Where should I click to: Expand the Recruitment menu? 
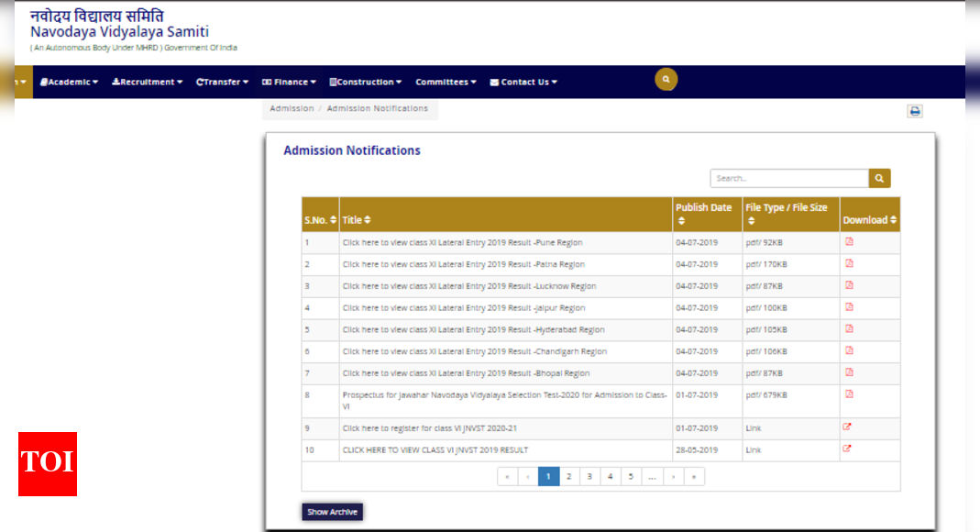[147, 82]
